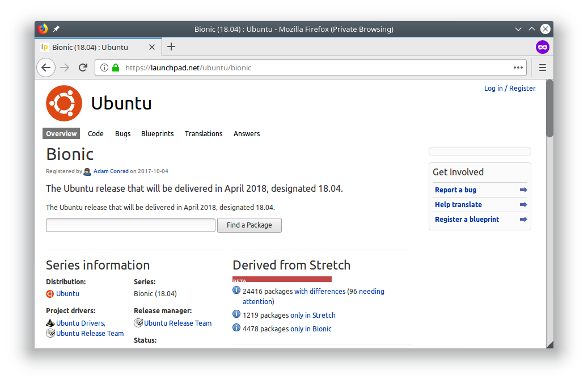Click the site information icon in the address bar

click(104, 68)
